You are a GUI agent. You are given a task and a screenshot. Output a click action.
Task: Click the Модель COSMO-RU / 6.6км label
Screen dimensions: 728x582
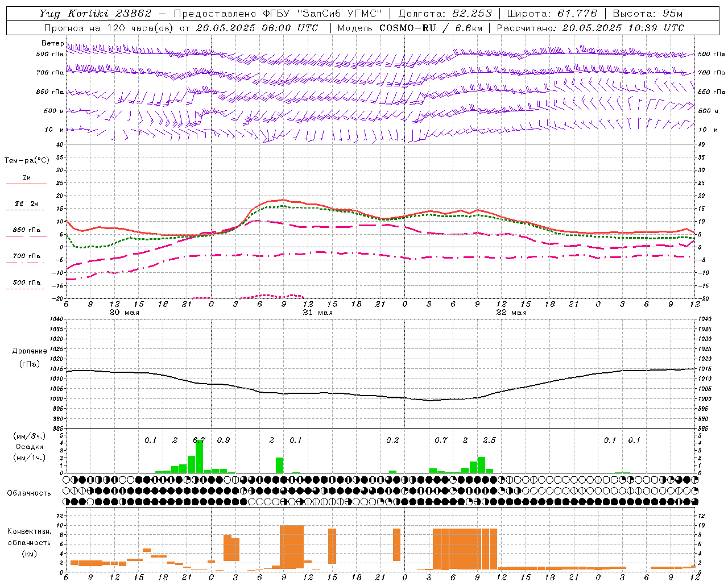point(410,28)
